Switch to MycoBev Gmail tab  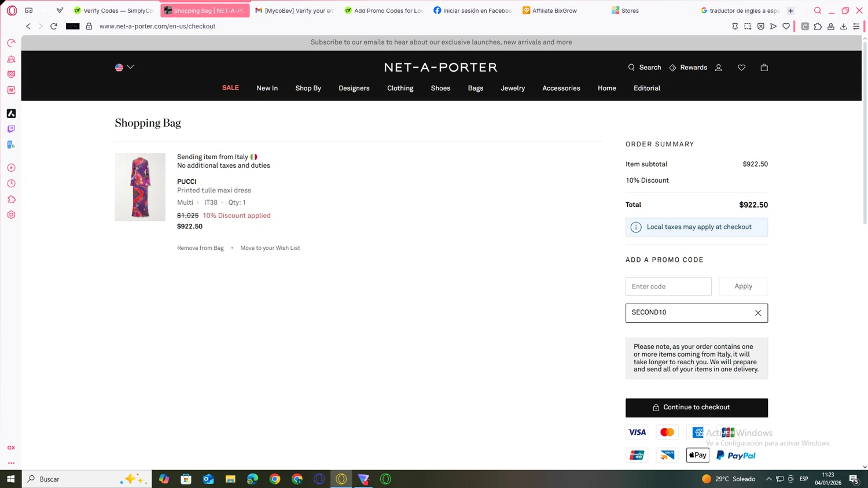point(295,10)
